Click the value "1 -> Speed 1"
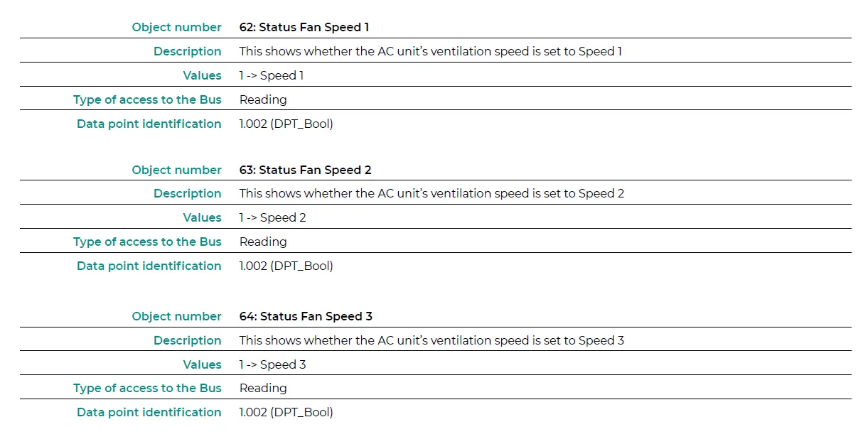868x444 pixels. click(272, 75)
